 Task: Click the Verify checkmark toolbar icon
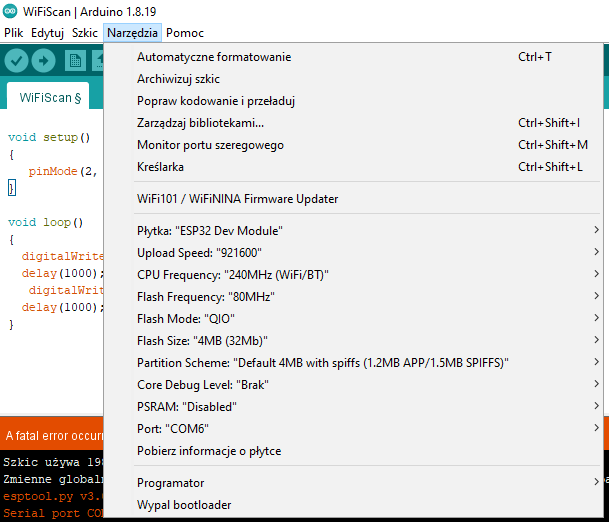16,61
